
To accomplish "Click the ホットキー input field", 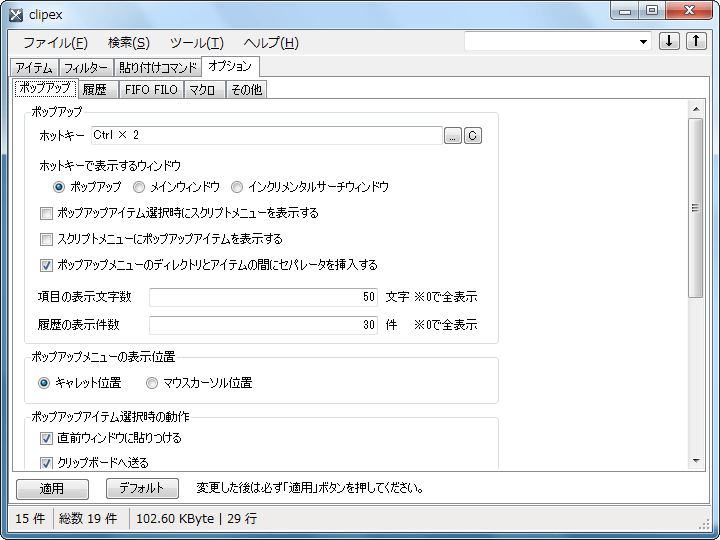I will point(267,135).
